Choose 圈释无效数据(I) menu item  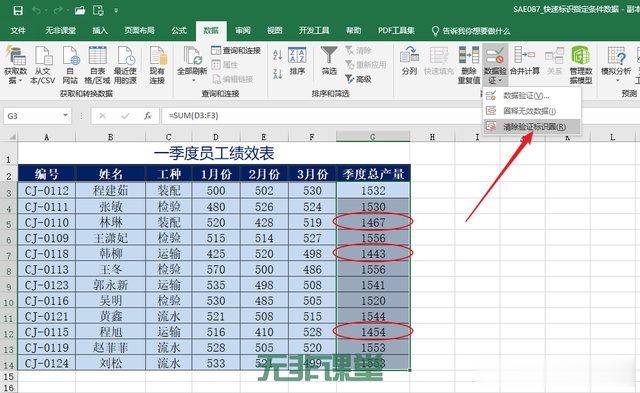(x=532, y=111)
